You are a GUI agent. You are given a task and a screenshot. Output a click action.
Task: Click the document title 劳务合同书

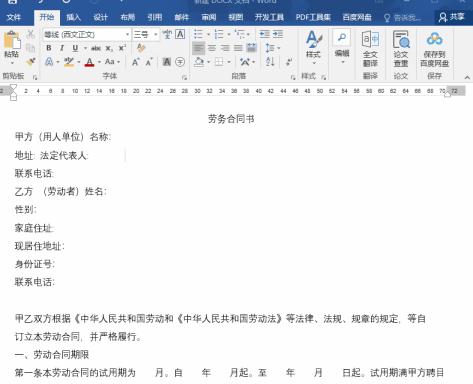tap(231, 119)
